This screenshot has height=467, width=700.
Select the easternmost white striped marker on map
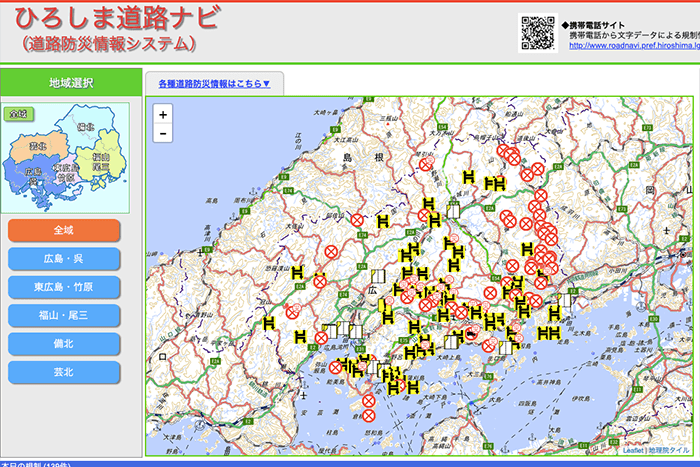click(567, 301)
